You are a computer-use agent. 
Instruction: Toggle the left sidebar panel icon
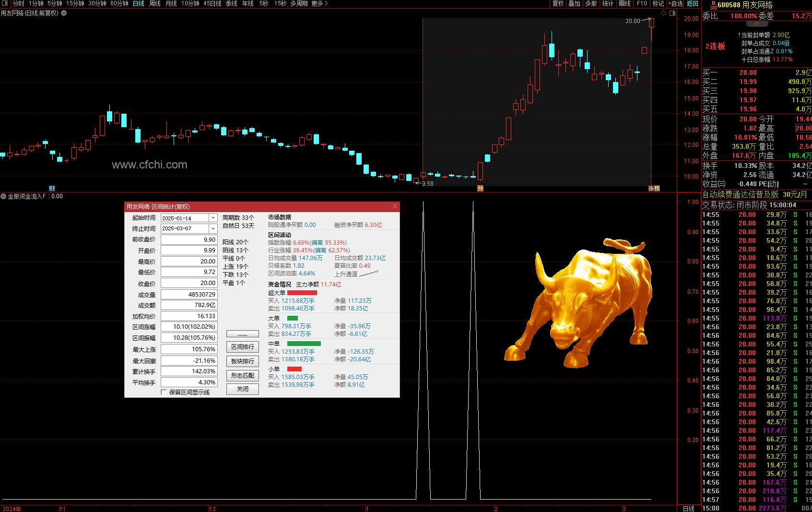coord(5,3)
